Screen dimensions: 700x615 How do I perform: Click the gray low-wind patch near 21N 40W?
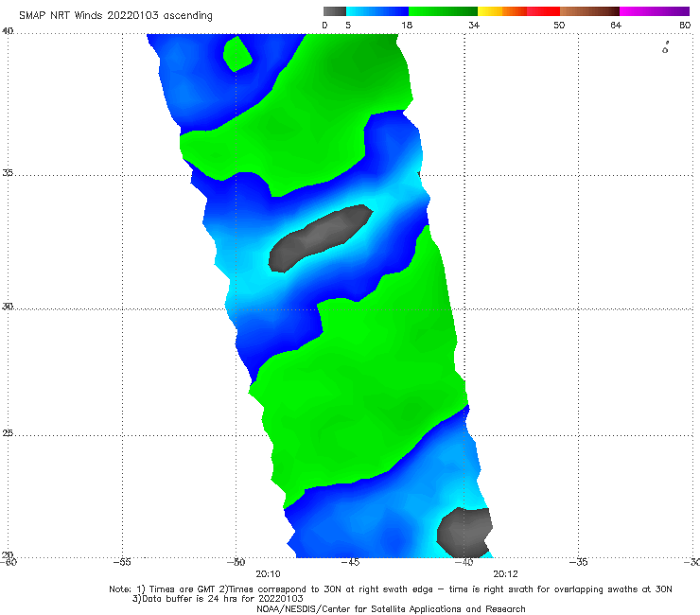pos(464,533)
